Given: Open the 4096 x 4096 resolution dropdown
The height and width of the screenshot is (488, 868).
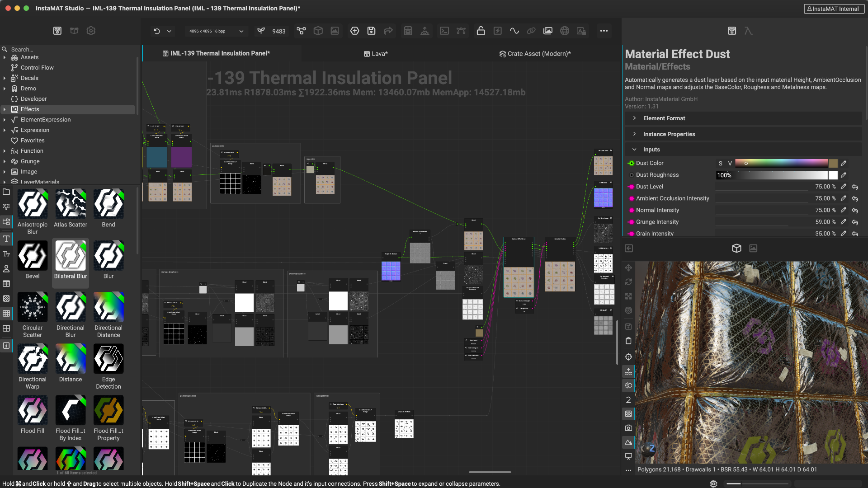Looking at the screenshot, I should coord(216,31).
